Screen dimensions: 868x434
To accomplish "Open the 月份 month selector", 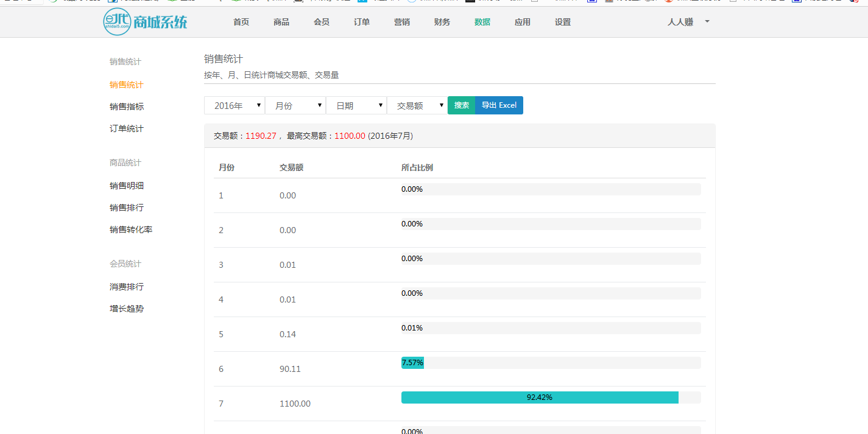I will tap(295, 105).
